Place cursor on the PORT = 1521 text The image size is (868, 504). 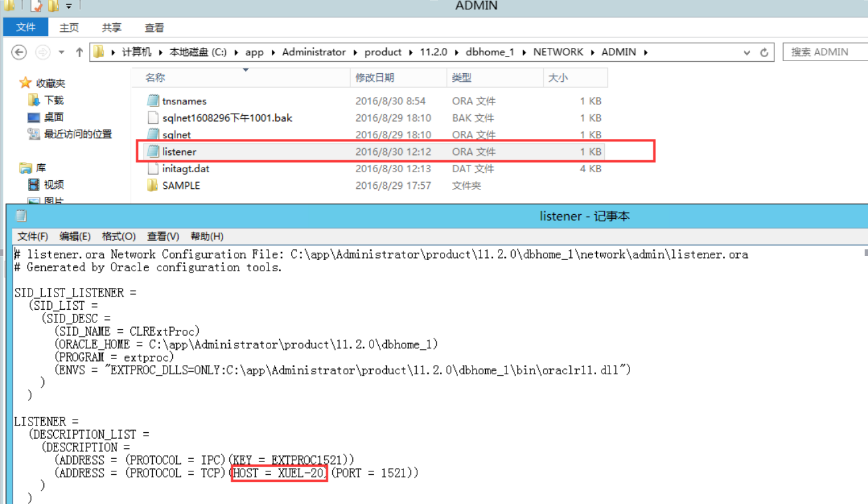coord(373,473)
